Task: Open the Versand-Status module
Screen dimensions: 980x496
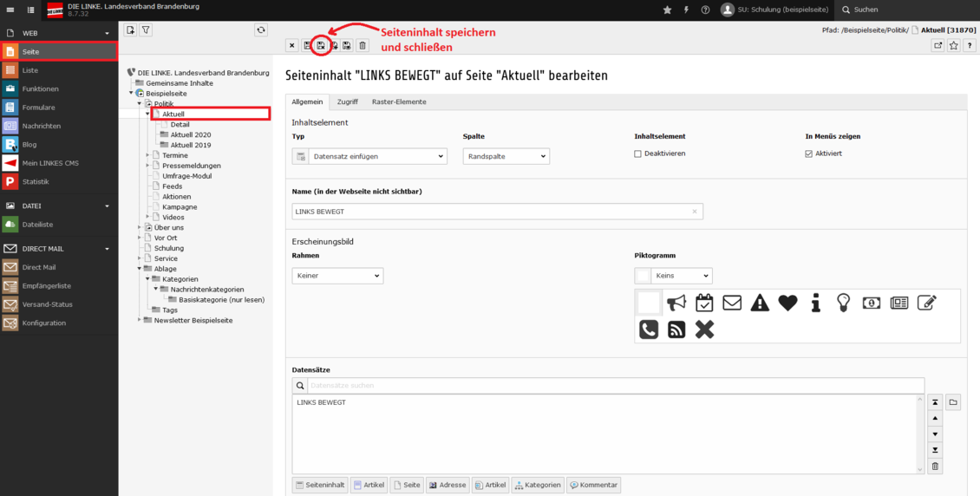Action: 59,304
